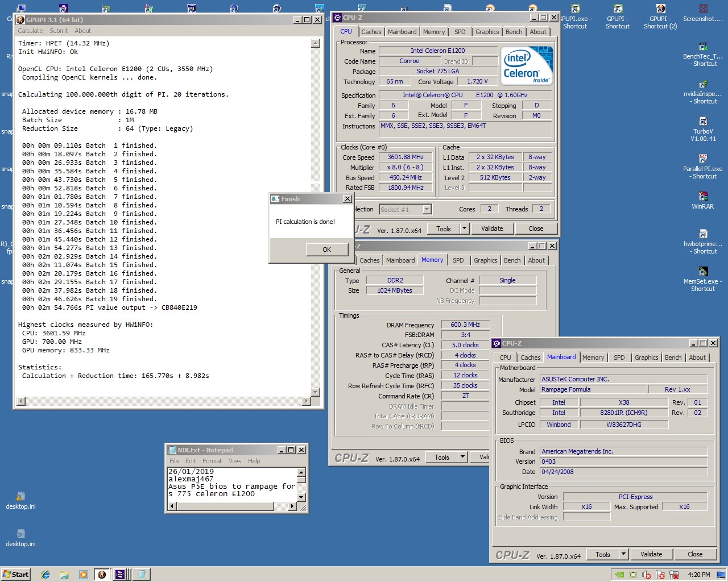Viewport: 728px width, 582px height.
Task: Switch to Notepad via its taskbar button
Action: pos(142,575)
